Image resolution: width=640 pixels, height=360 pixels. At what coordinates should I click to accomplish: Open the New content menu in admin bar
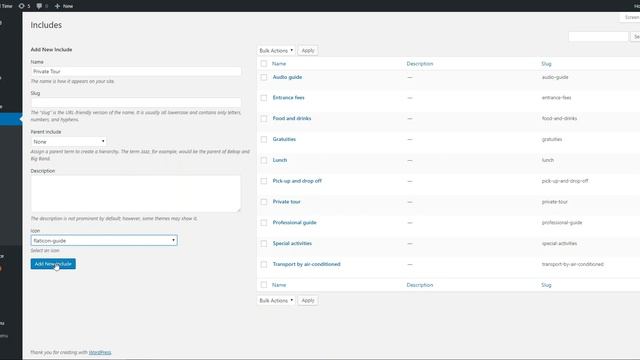[x=64, y=6]
